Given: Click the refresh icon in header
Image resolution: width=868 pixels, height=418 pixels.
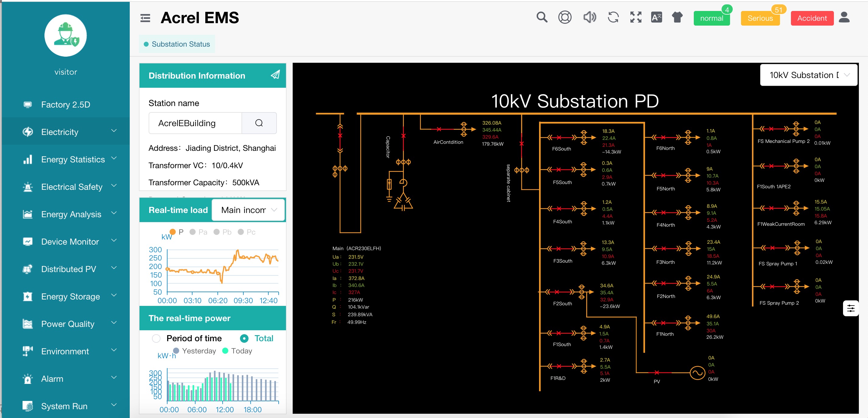Looking at the screenshot, I should tap(613, 18).
